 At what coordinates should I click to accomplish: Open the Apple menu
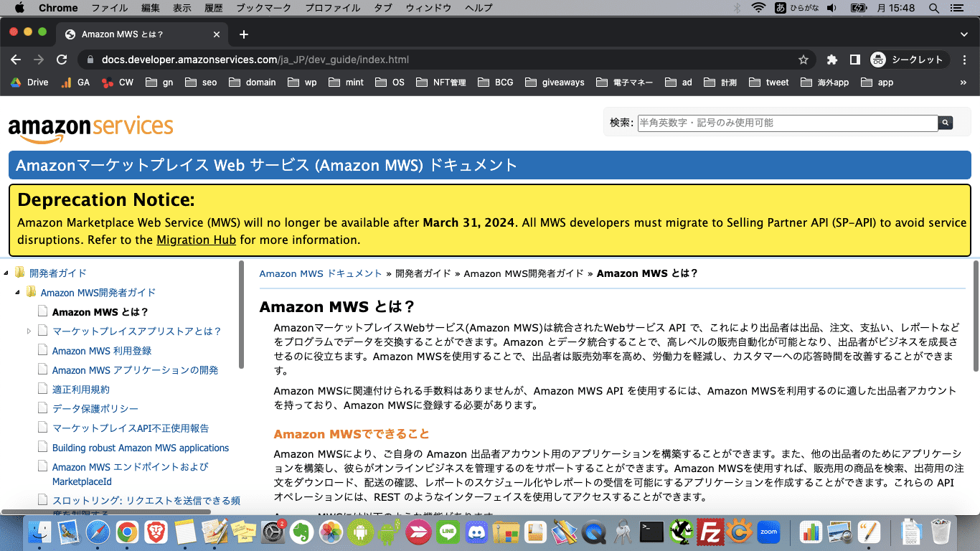[19, 8]
